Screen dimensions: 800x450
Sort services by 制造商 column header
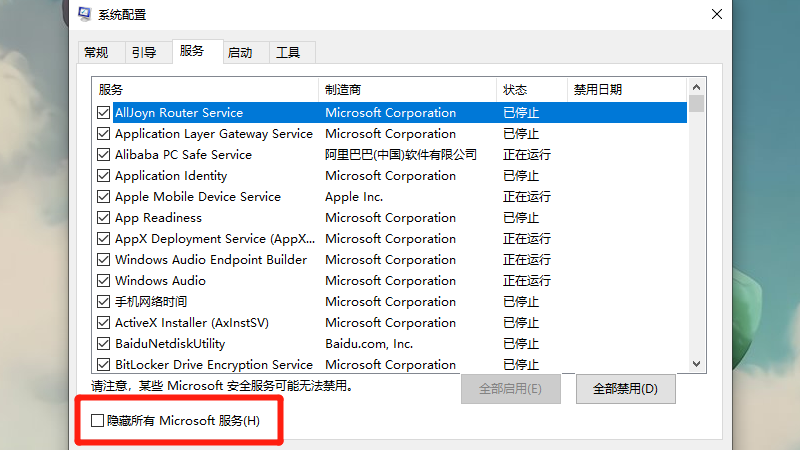point(407,90)
